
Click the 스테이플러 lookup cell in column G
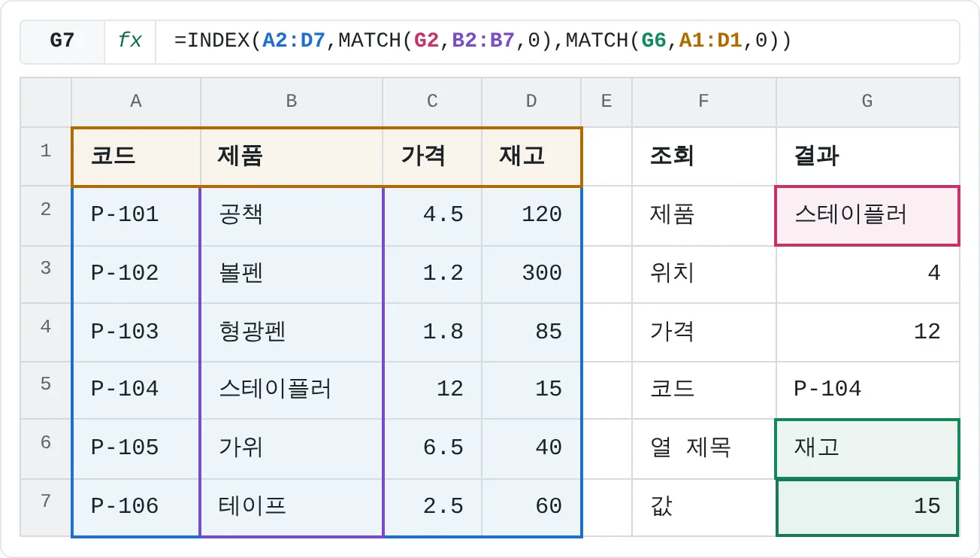(x=867, y=215)
